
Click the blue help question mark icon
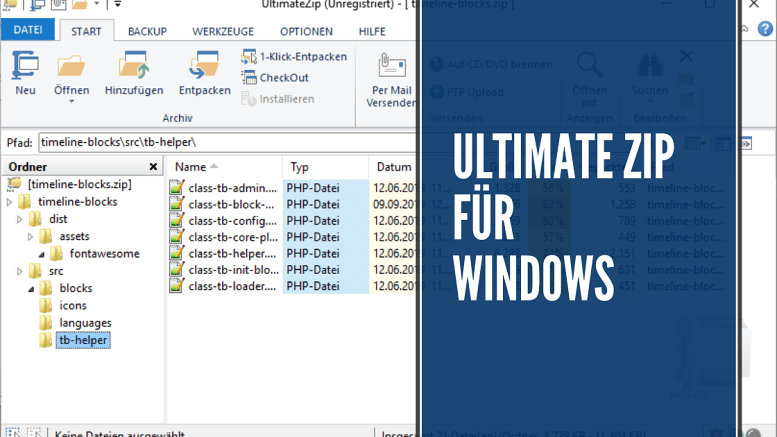766,29
